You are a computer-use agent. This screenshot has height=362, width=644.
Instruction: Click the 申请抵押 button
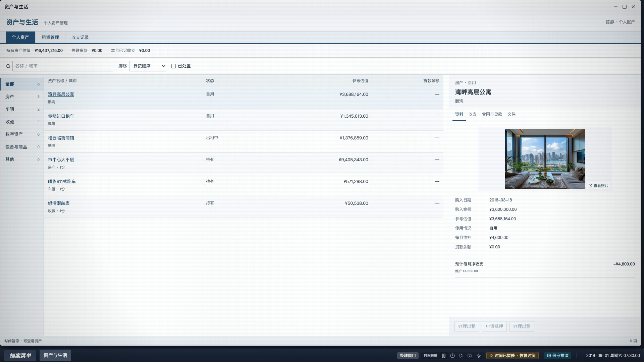pos(494,326)
